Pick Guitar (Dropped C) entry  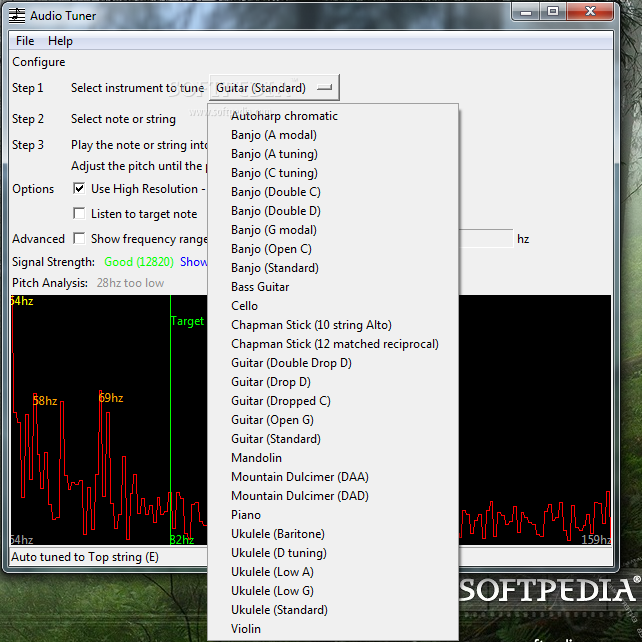333,401
